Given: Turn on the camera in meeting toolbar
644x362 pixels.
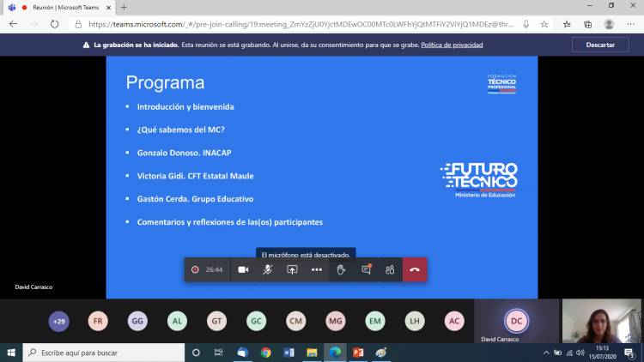Looking at the screenshot, I should click(243, 269).
